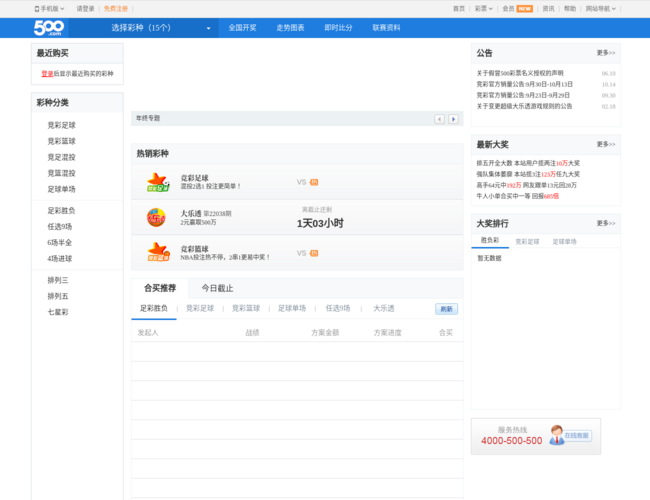The height and width of the screenshot is (500, 650).
Task: Open 资讯 in the top bar
Action: point(548,9)
